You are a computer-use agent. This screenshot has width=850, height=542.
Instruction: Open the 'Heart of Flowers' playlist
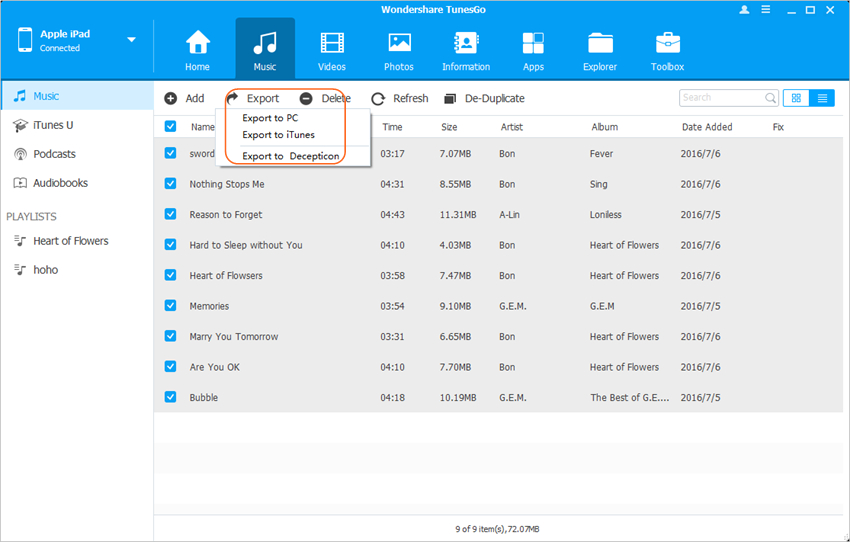click(70, 241)
